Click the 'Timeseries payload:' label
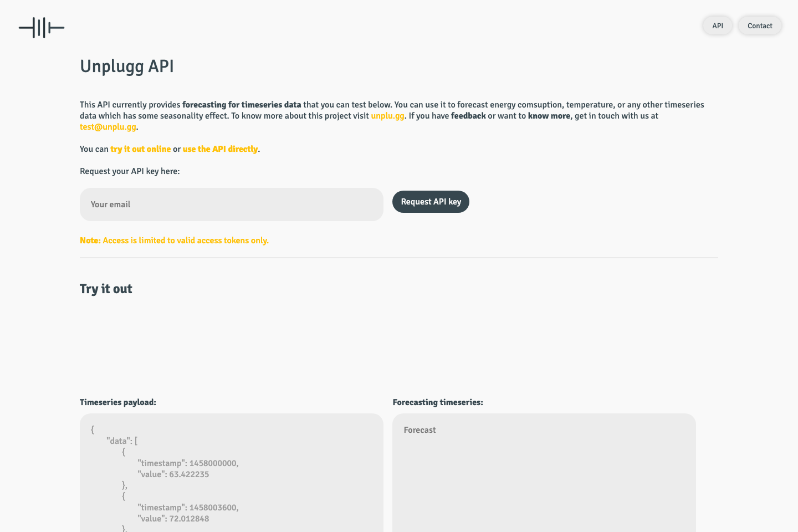The height and width of the screenshot is (532, 798). 118,402
